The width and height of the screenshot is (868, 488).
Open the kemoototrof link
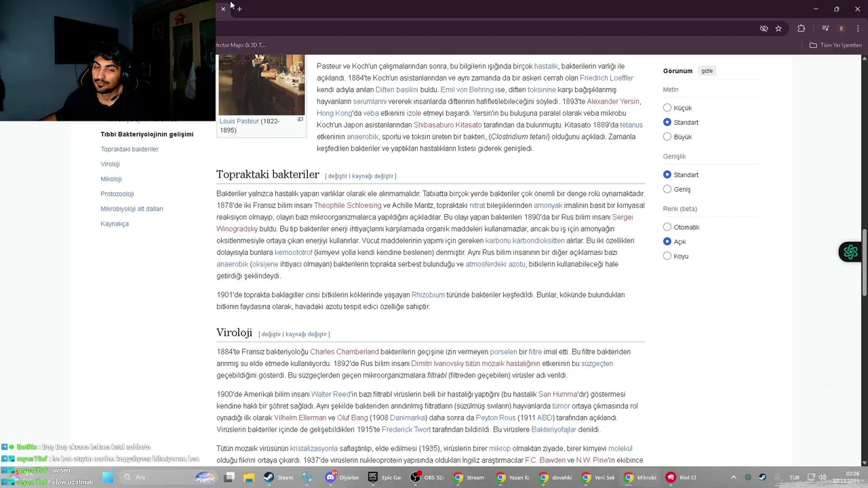(294, 252)
